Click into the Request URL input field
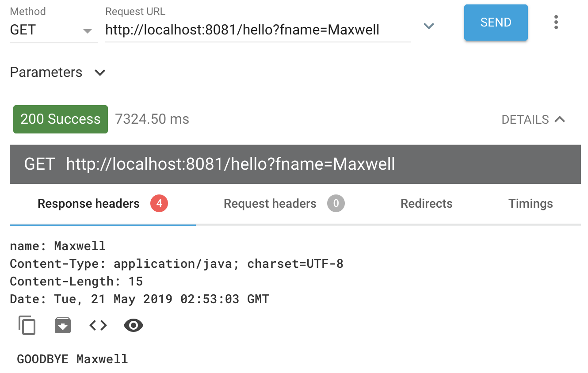Image resolution: width=588 pixels, height=373 pixels. [x=258, y=30]
